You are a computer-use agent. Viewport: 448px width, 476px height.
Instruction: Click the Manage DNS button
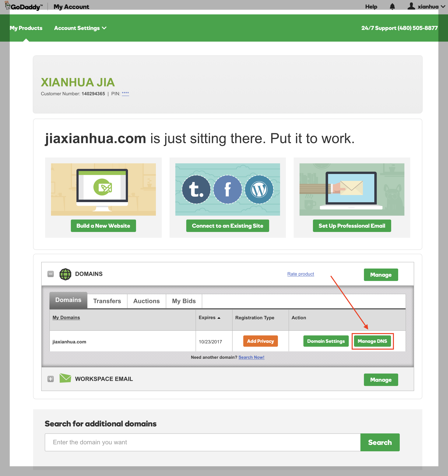(x=372, y=341)
